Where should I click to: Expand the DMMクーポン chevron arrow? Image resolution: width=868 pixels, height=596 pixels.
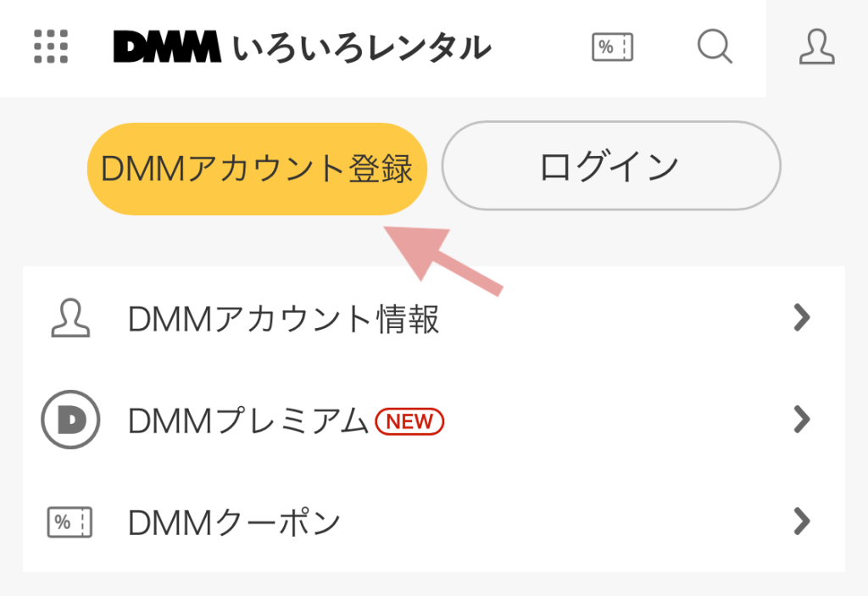(x=802, y=521)
